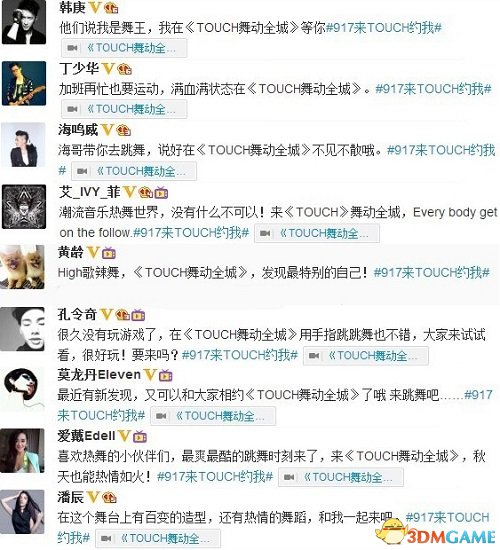500x550 pixels.
Task: Open the video link in 韩庚's post
Action: click(124, 48)
